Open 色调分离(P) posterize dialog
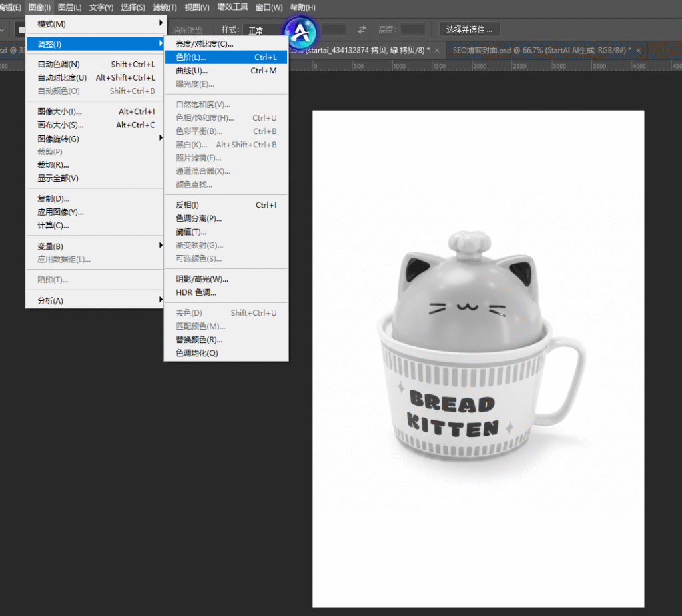Screen dimensions: 682x616 click(x=226, y=218)
